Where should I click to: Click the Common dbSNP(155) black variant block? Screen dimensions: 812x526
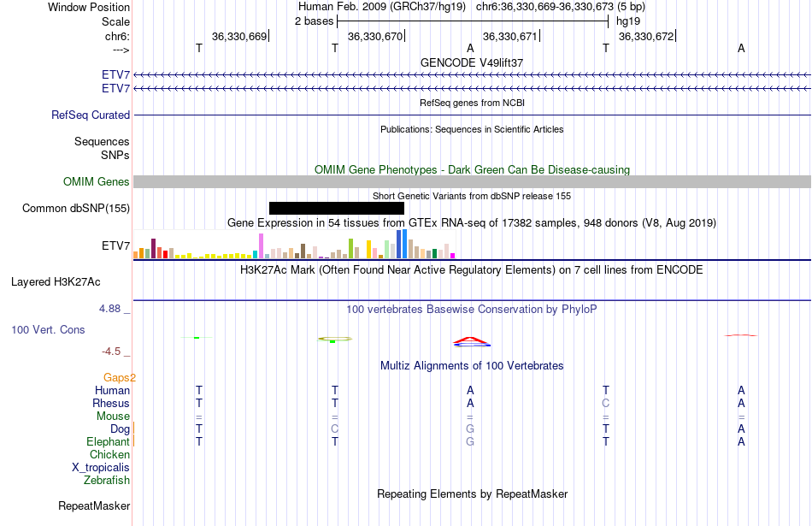tap(337, 208)
